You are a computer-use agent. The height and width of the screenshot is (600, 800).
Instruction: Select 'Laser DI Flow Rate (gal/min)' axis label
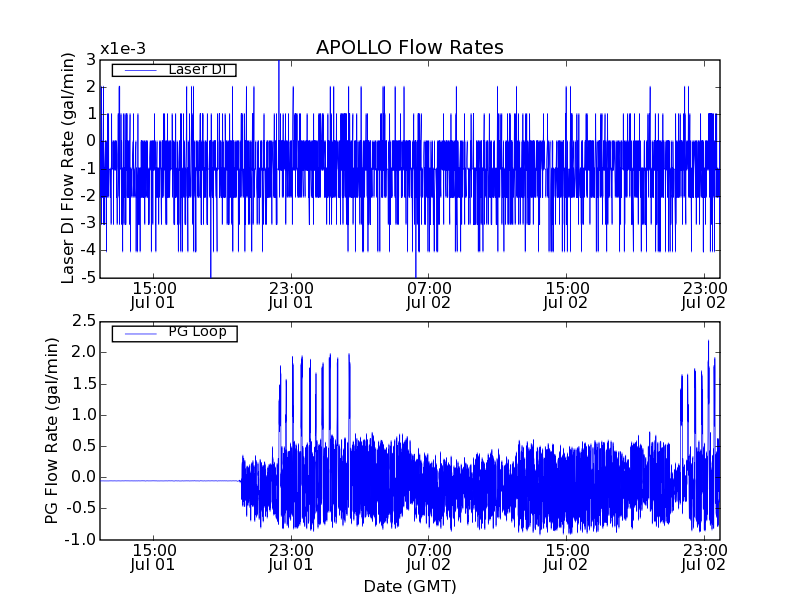(x=68, y=168)
